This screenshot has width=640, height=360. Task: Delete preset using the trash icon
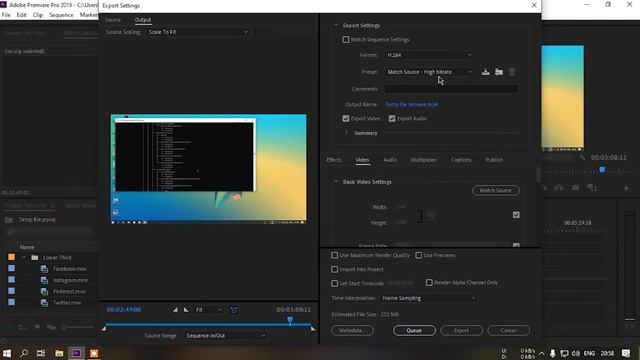coord(512,72)
